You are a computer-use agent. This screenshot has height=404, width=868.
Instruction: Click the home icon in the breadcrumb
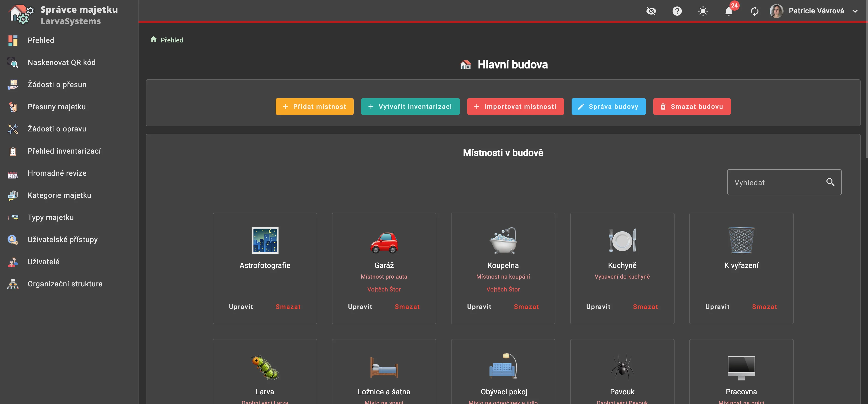[x=154, y=39]
